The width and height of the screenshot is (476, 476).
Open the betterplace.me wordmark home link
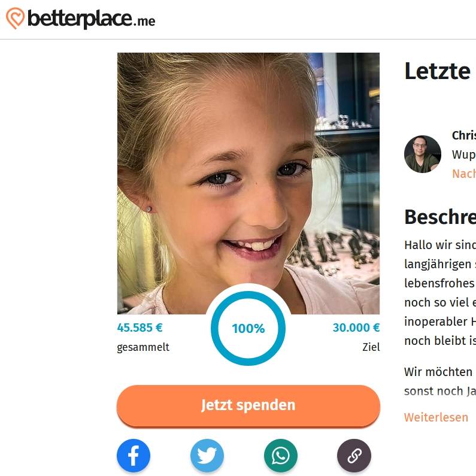coord(92,19)
